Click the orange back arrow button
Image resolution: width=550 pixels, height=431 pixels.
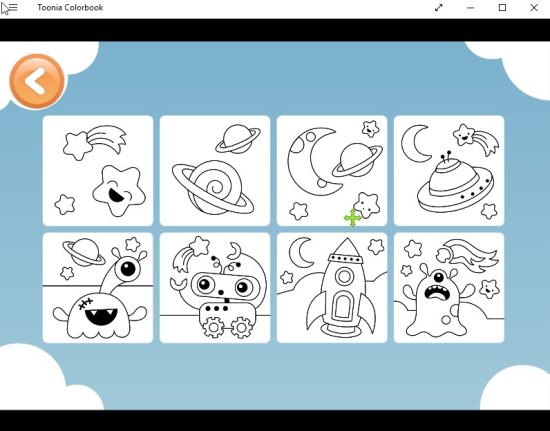pos(37,81)
